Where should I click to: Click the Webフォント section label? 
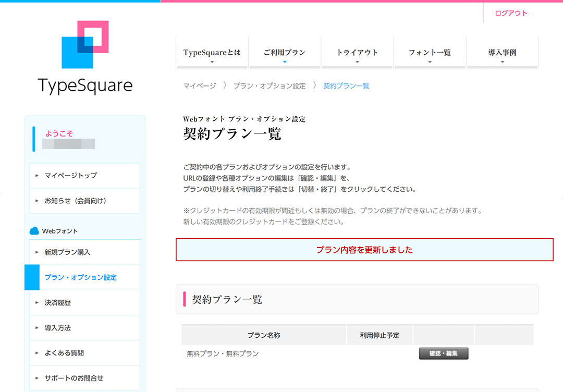point(59,231)
